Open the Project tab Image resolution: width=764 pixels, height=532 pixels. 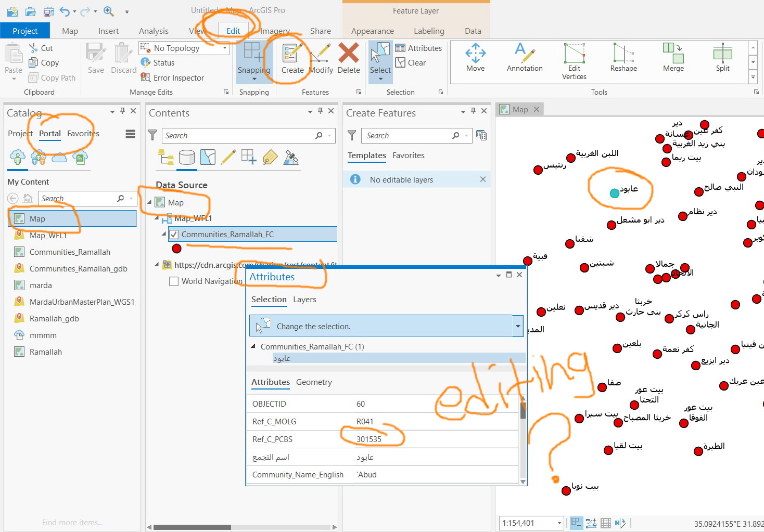point(25,31)
